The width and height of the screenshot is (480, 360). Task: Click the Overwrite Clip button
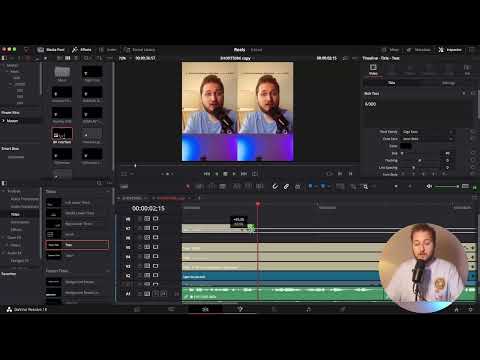pyautogui.click(x=248, y=187)
